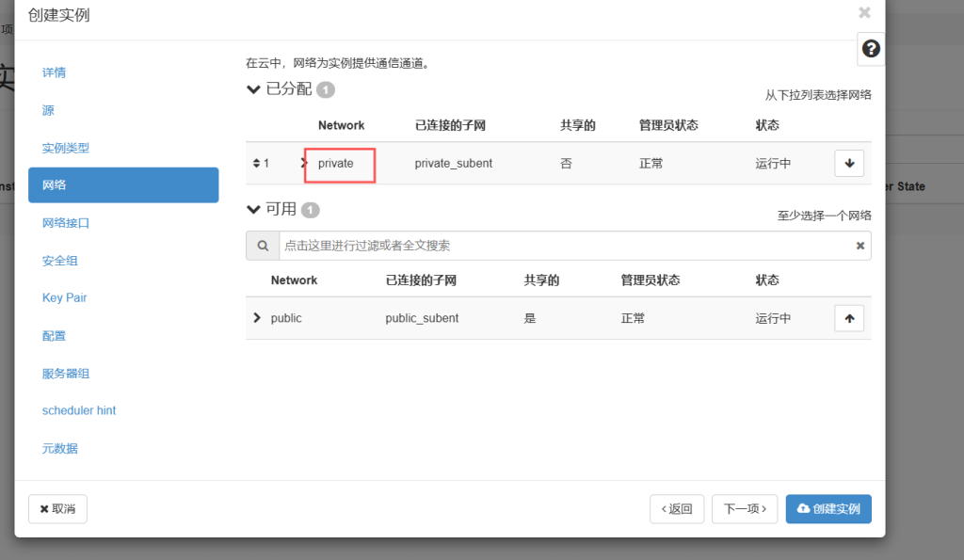Collapse the 已分配 section
The height and width of the screenshot is (560, 964).
click(252, 89)
